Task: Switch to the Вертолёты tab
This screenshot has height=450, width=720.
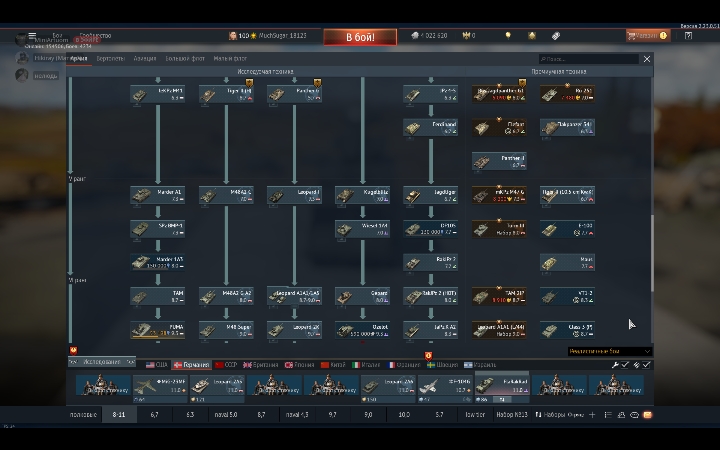Action: click(x=110, y=58)
